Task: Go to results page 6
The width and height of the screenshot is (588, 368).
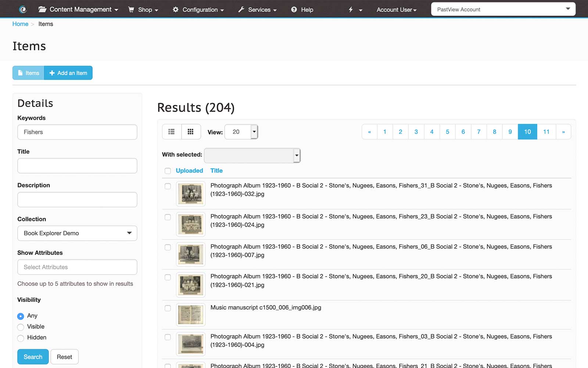Action: point(463,132)
